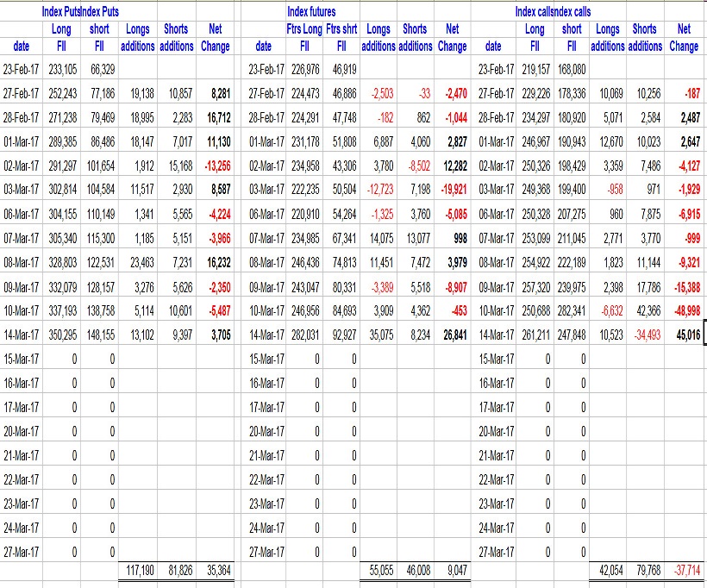
Task: Select the Index calls total net change -37,714
Action: pyautogui.click(x=685, y=570)
